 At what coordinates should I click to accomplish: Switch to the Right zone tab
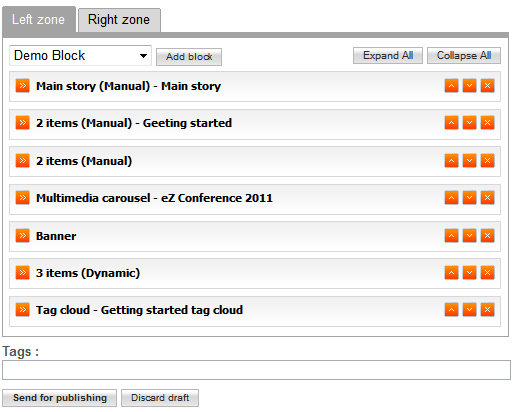pos(119,20)
